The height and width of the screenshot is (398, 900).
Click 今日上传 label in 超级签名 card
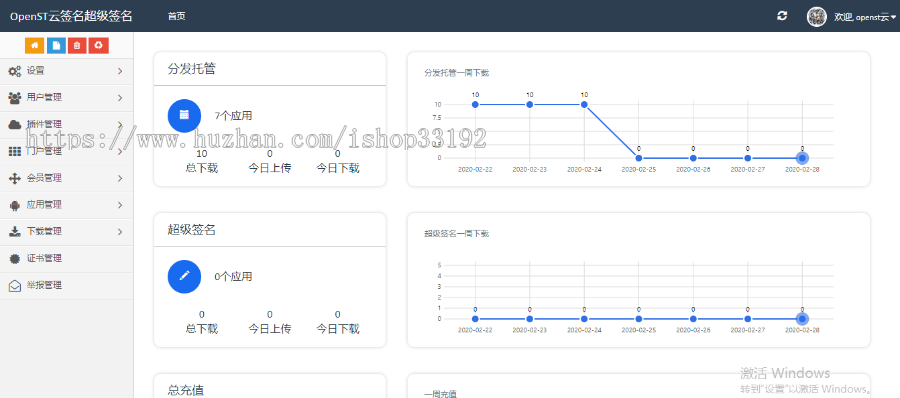[270, 329]
